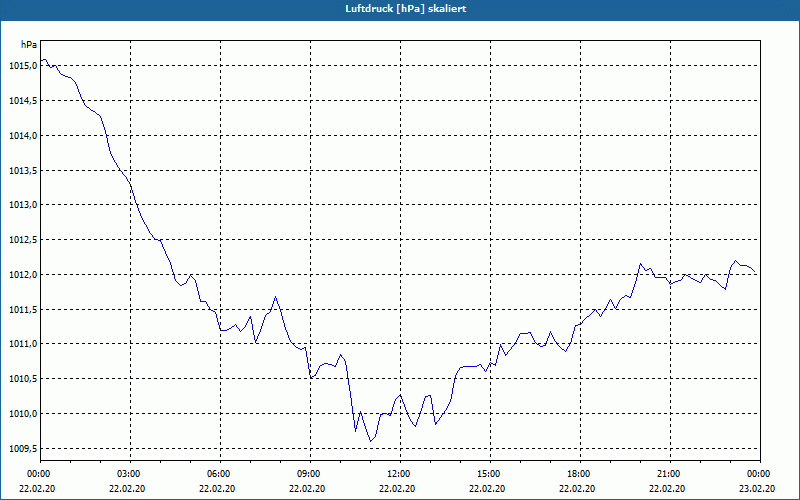Click the 09:00 time axis label
This screenshot has width=800, height=500.
point(310,474)
